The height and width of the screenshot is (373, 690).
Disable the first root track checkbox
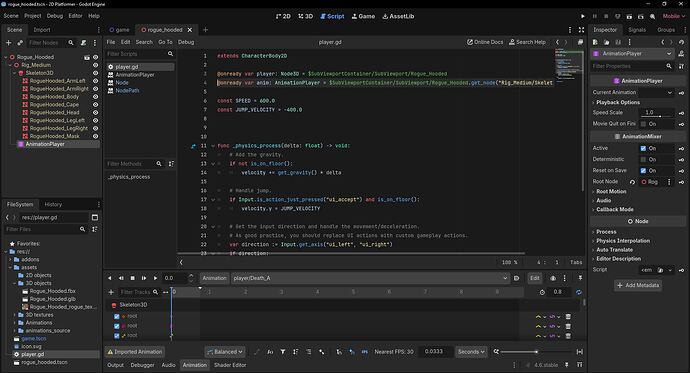pos(117,317)
